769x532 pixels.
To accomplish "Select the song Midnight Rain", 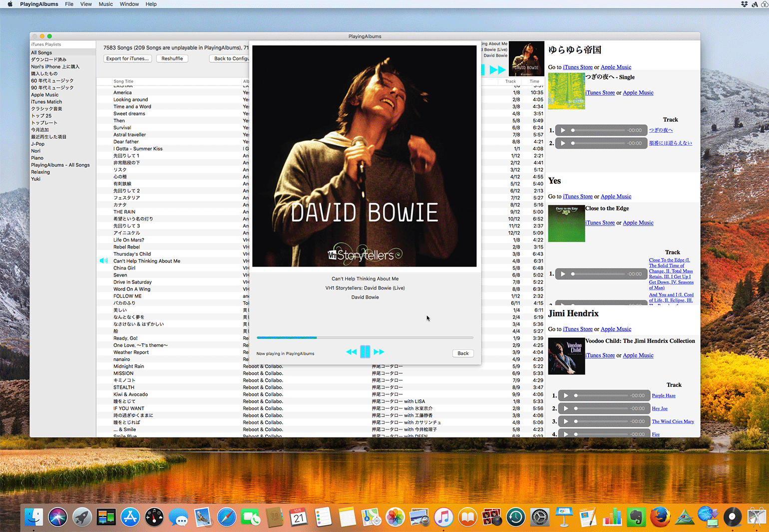I will coord(129,366).
